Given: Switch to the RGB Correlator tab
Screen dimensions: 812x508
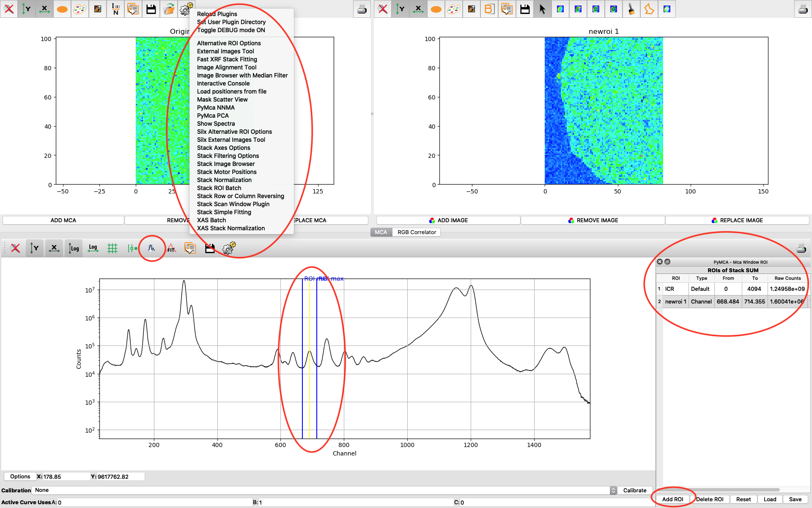Looking at the screenshot, I should tap(417, 232).
